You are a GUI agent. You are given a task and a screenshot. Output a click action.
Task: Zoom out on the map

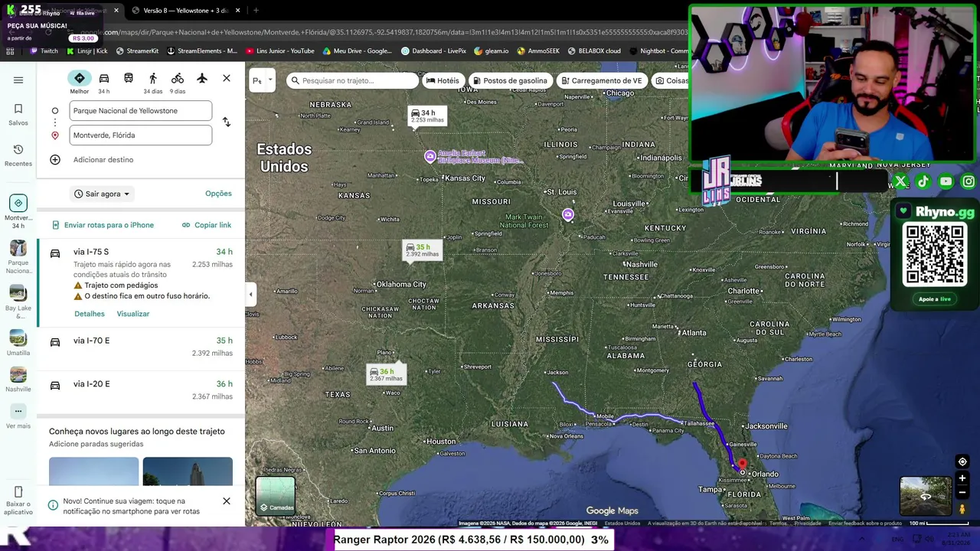(962, 493)
